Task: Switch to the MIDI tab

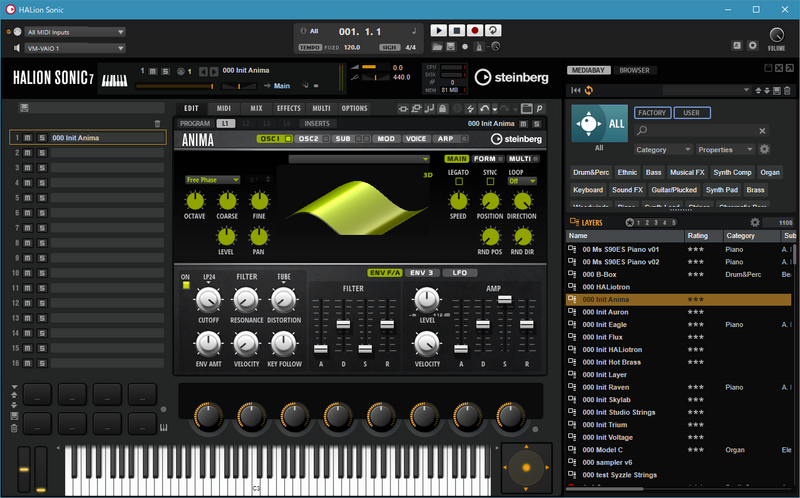Action: point(223,108)
